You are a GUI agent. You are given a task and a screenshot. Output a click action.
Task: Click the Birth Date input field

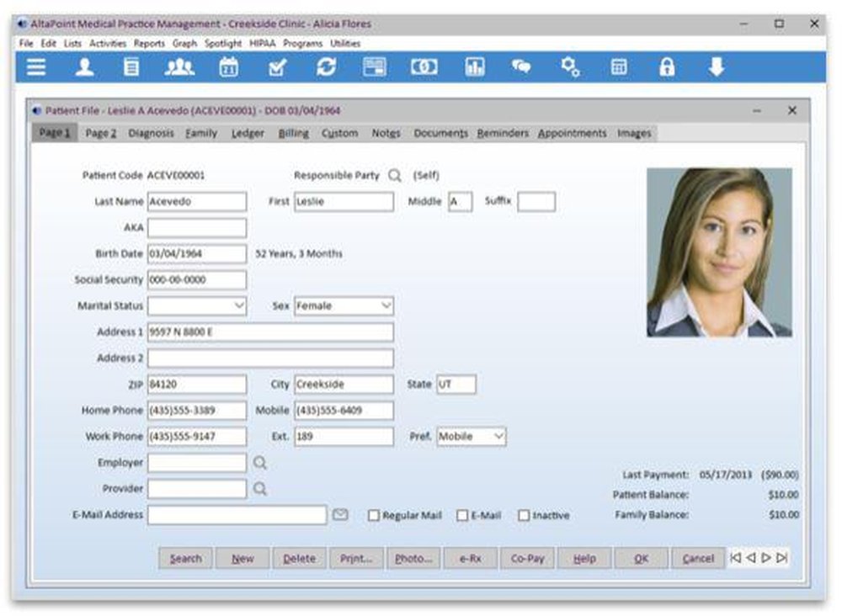click(x=197, y=254)
